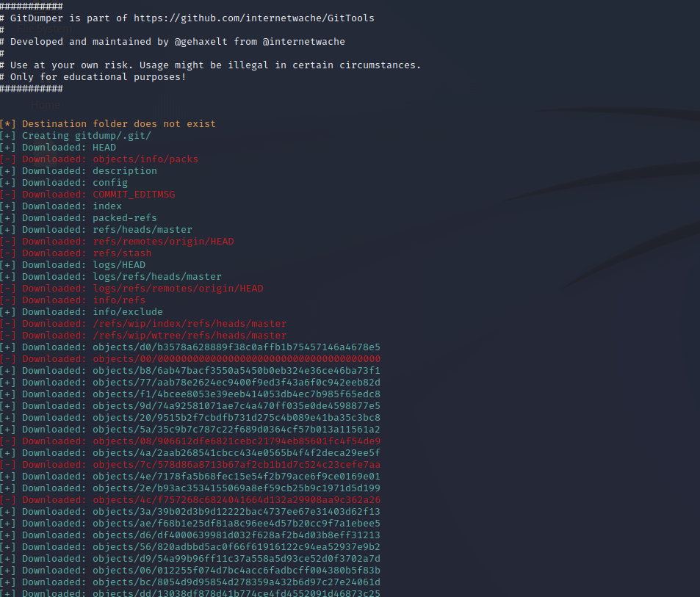Select the "objects/4e/7178fa…" line
700x597 pixels.
(x=190, y=477)
